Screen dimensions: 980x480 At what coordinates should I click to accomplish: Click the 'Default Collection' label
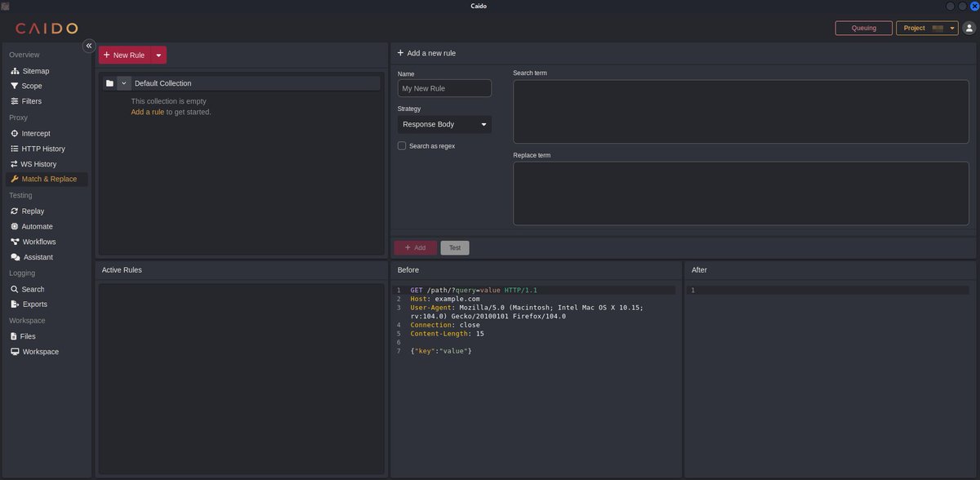tap(163, 83)
